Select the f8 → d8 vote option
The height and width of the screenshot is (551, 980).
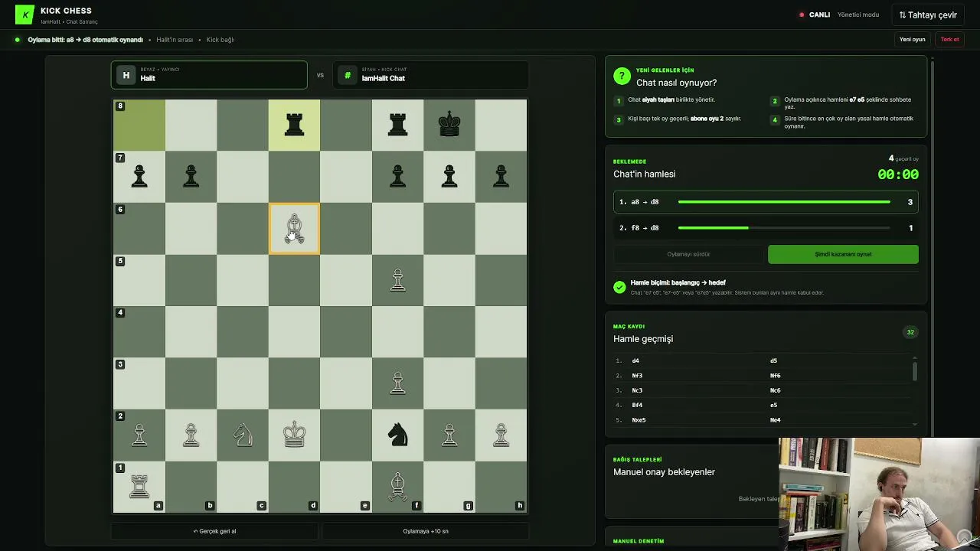(766, 228)
